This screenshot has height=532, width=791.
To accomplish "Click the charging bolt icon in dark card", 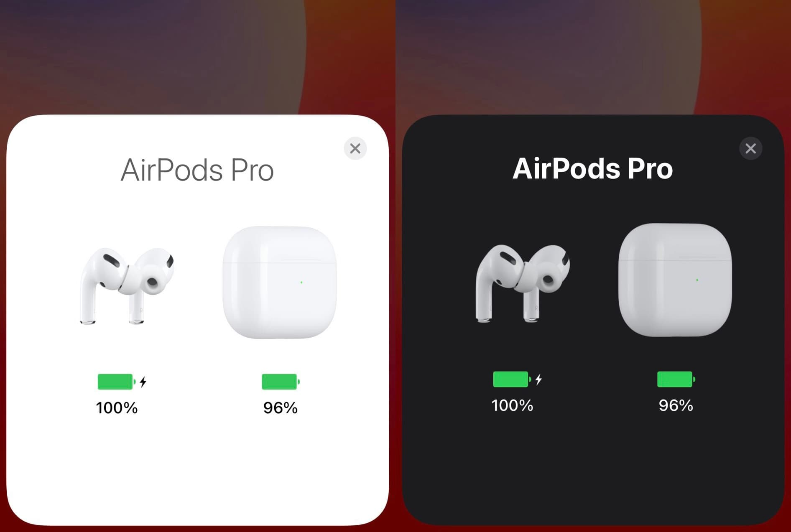I will pos(539,379).
